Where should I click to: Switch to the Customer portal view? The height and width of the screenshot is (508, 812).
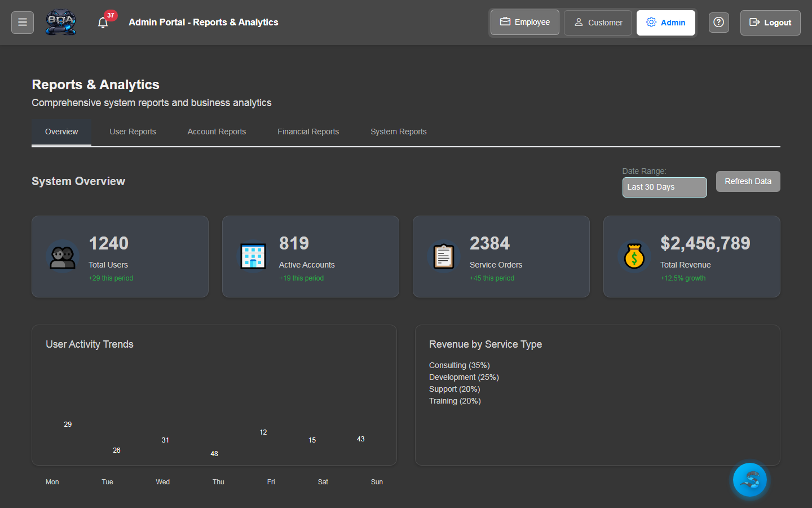tap(598, 23)
